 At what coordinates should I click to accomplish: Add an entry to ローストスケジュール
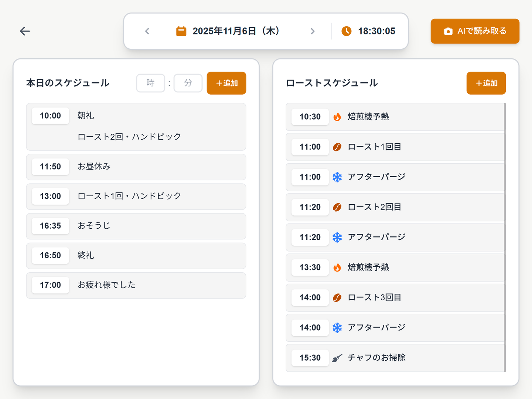pyautogui.click(x=486, y=83)
